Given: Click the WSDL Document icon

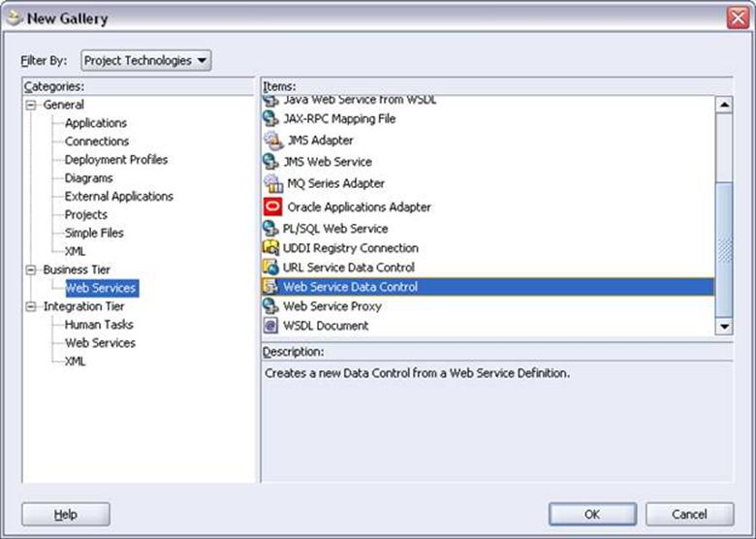Looking at the screenshot, I should [x=270, y=326].
